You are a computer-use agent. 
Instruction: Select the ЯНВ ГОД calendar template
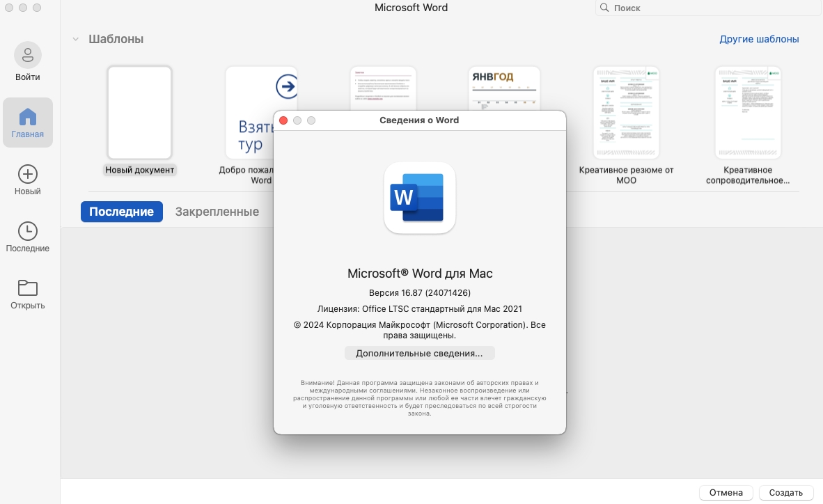tap(504, 87)
